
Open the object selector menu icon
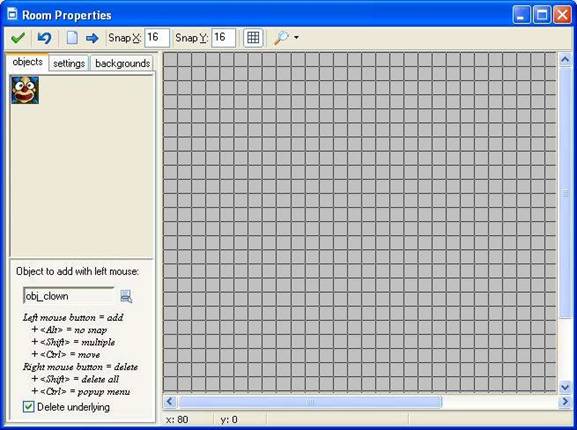pos(126,296)
